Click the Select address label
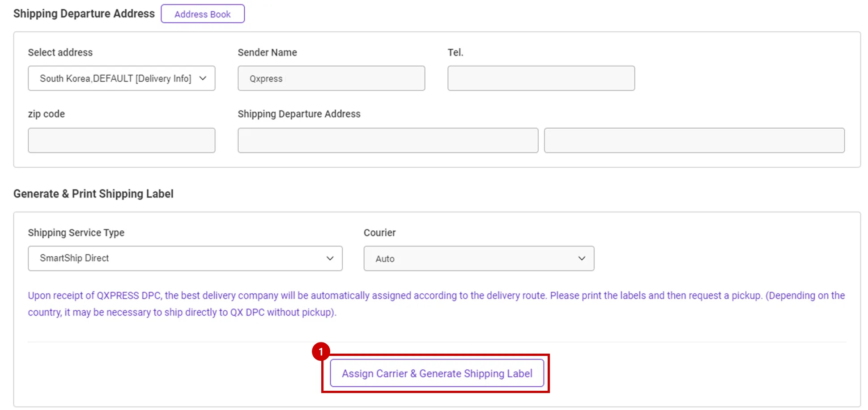The image size is (868, 410). pos(60,52)
